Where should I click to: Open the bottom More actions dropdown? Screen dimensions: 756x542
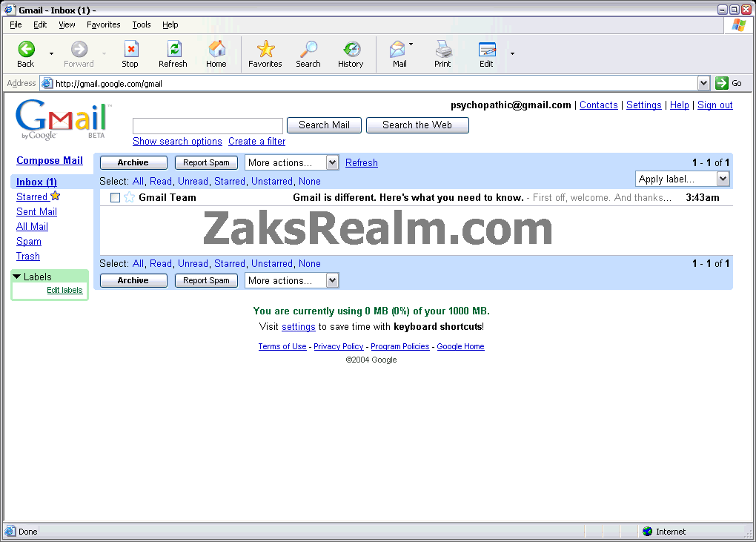292,280
